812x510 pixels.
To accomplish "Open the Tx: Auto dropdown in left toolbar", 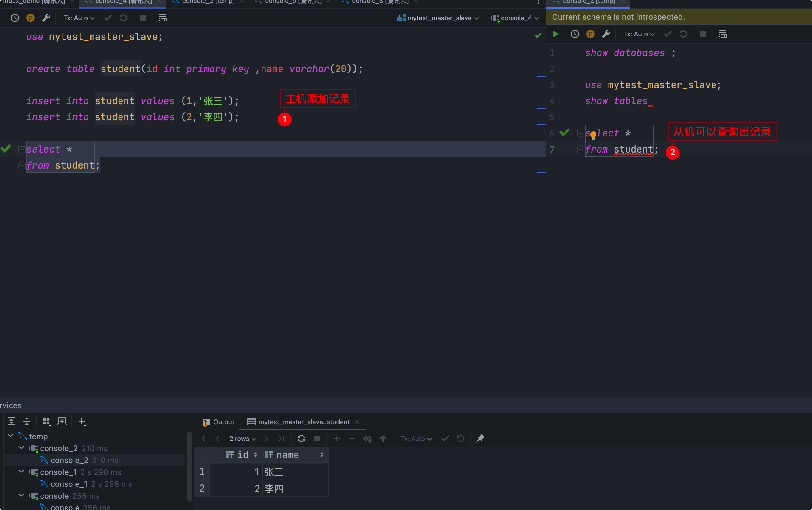I will pyautogui.click(x=79, y=18).
